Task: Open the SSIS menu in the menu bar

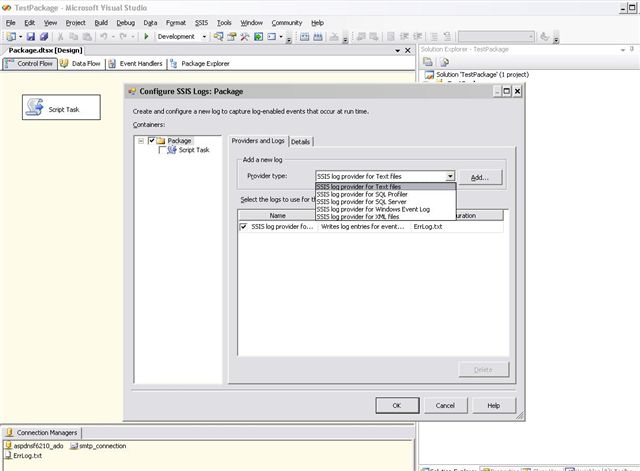Action: (202, 22)
